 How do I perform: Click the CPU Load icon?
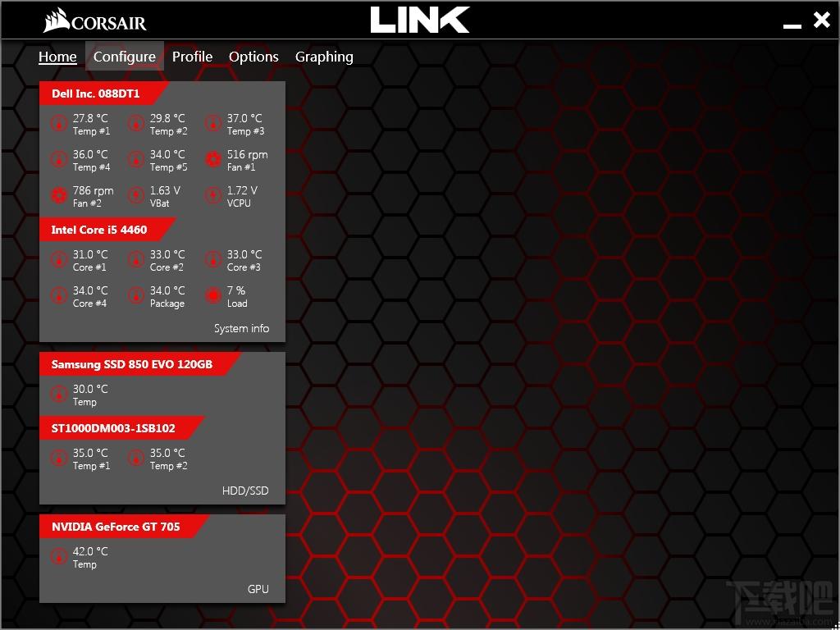213,295
